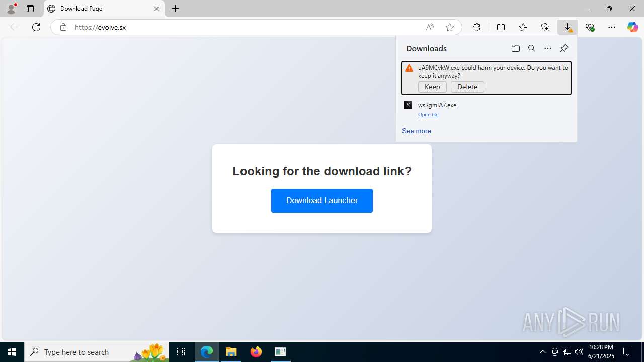Launch Firefox from the taskbar
The width and height of the screenshot is (644, 362).
click(256, 352)
